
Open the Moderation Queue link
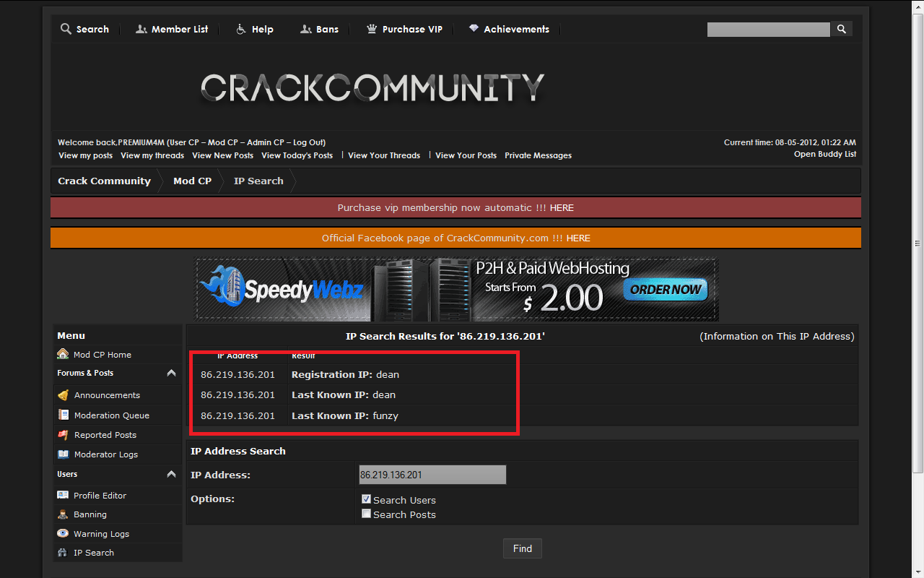(x=112, y=415)
